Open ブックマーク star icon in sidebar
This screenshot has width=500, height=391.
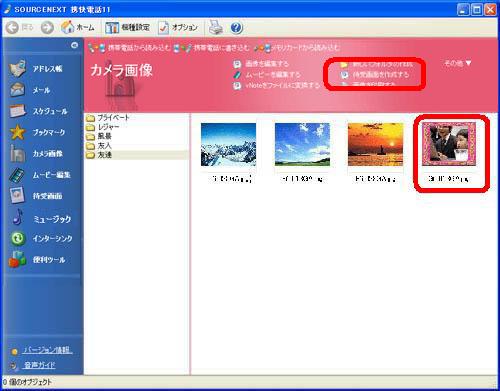click(x=17, y=132)
